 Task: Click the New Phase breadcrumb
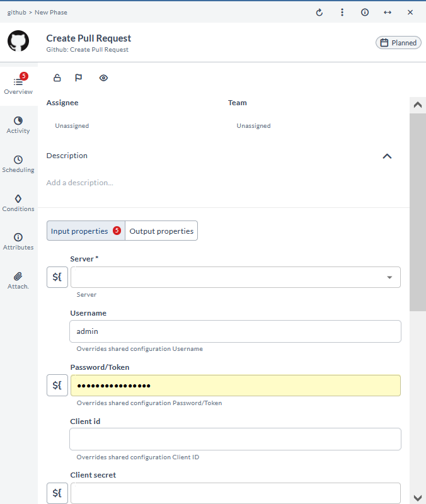click(x=51, y=13)
